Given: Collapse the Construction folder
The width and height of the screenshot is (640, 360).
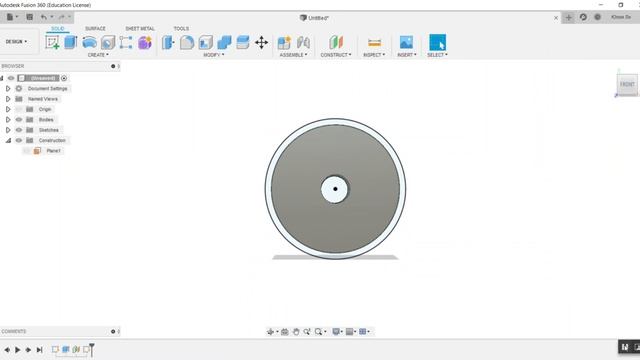Looking at the screenshot, I should tap(8, 140).
